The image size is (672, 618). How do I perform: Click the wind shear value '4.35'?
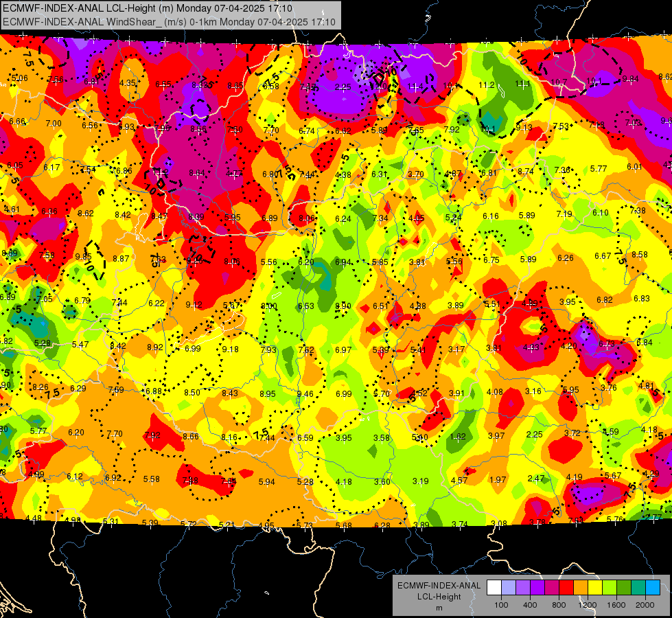127,83
